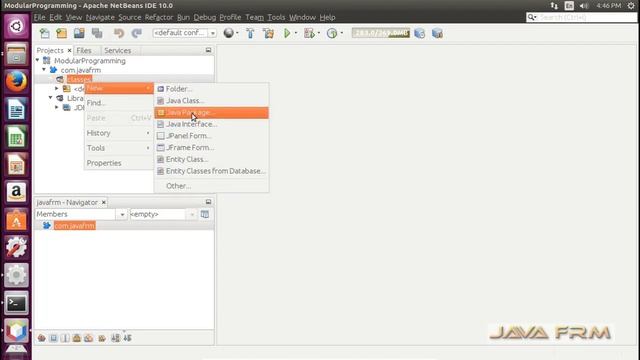640x360 pixels.
Task: Click the Undo arrow icon
Action: click(x=119, y=33)
